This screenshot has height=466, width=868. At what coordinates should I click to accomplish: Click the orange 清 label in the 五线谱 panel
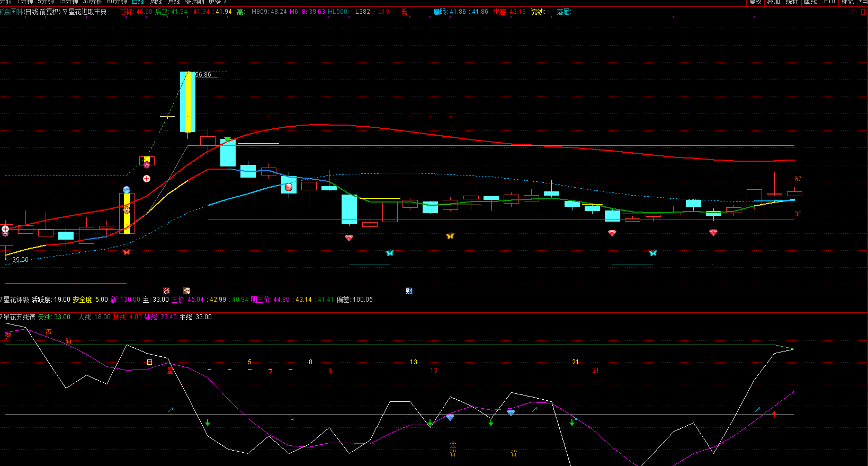pos(69,340)
